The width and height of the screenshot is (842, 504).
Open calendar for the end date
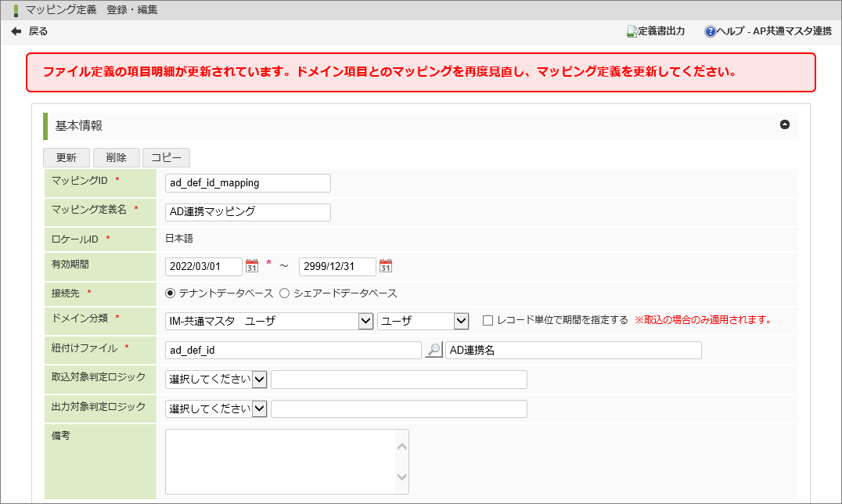[x=386, y=266]
